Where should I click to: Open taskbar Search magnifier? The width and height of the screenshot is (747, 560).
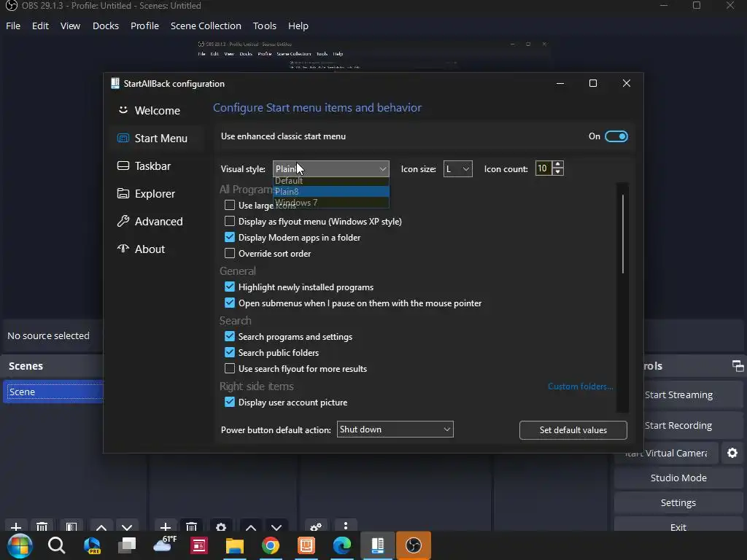pyautogui.click(x=56, y=545)
